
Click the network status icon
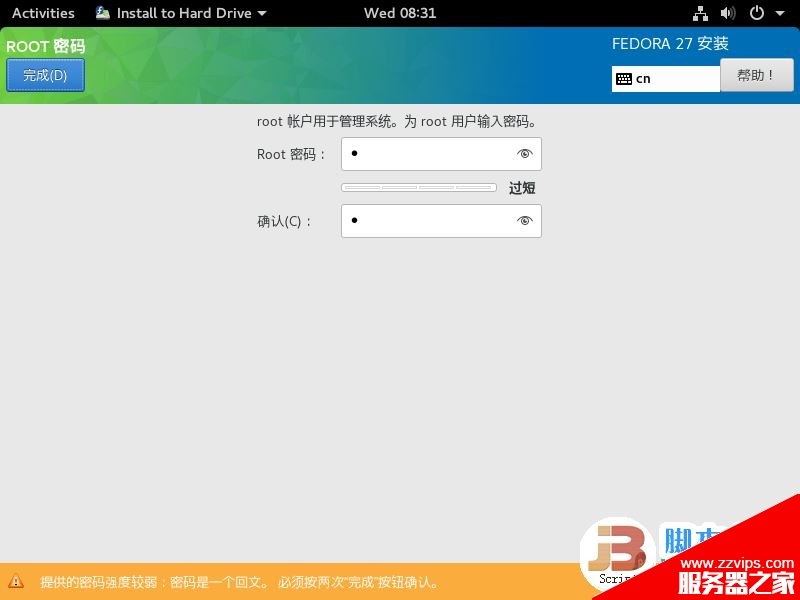tap(700, 13)
